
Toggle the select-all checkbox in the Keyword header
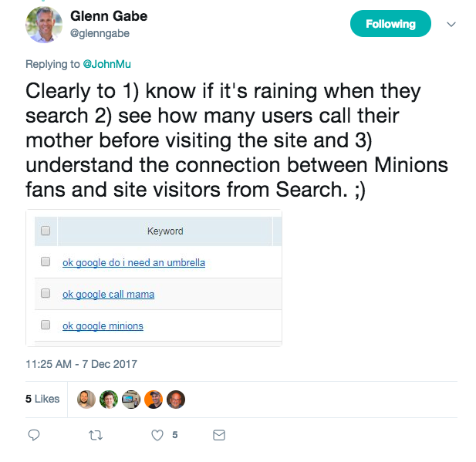coord(45,231)
